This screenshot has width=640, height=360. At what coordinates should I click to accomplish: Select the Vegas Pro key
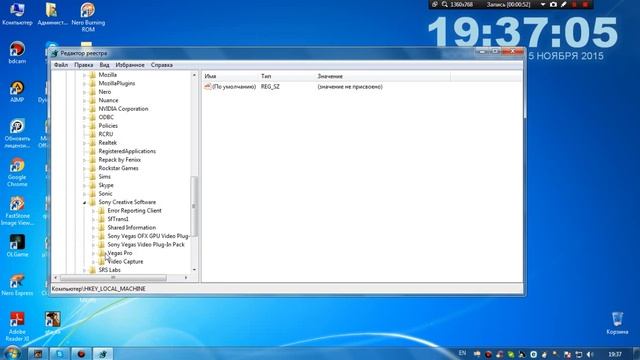(x=120, y=253)
